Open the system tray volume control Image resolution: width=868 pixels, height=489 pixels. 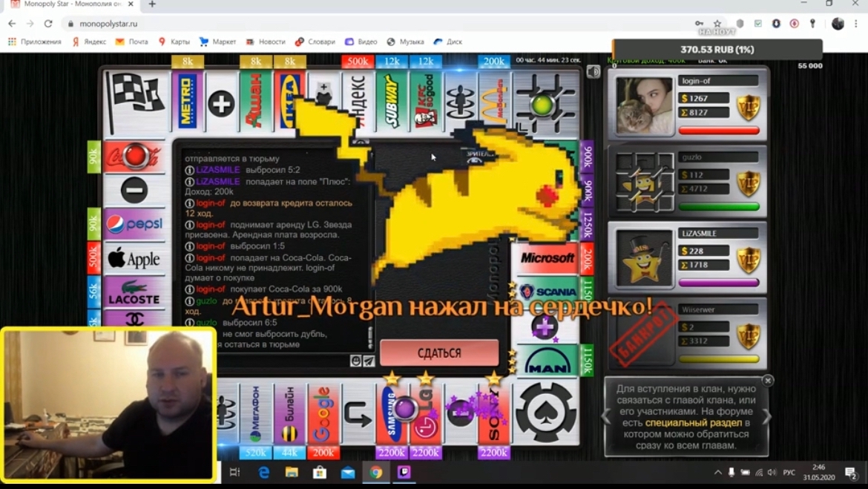click(772, 473)
